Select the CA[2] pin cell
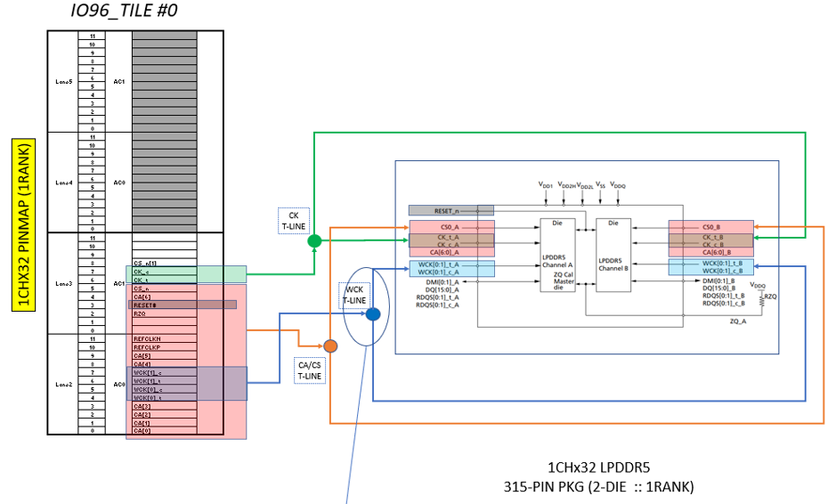 (165, 414)
